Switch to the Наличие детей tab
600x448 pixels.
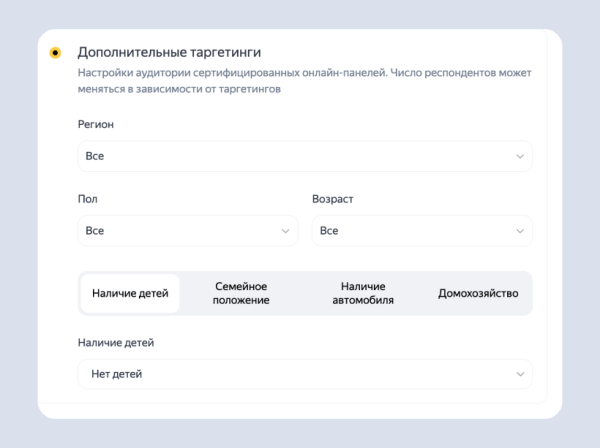(130, 294)
